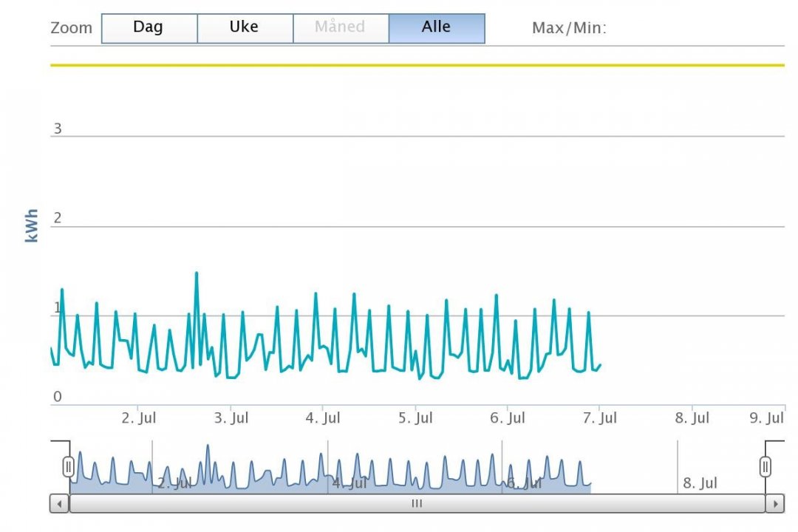Click the yellow max line at the chart top

coord(417,65)
